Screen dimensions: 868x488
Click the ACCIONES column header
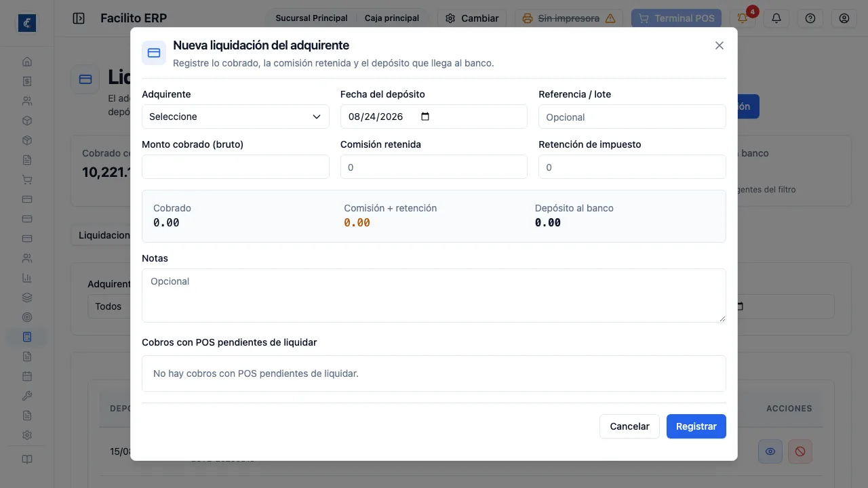click(x=789, y=409)
